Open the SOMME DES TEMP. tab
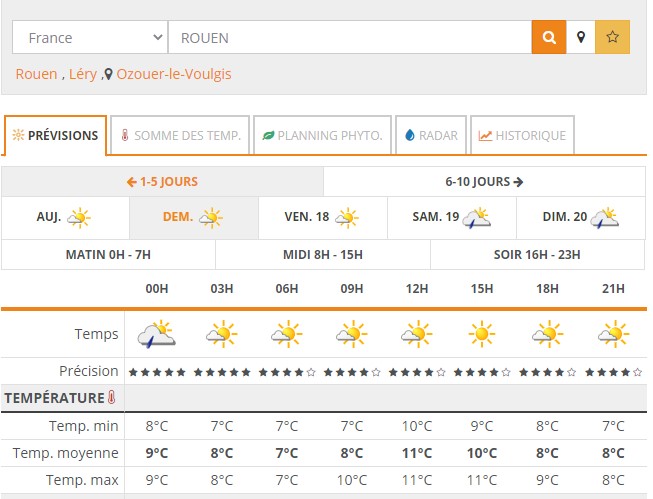Viewport: 653px width, 499px height. tap(180, 136)
